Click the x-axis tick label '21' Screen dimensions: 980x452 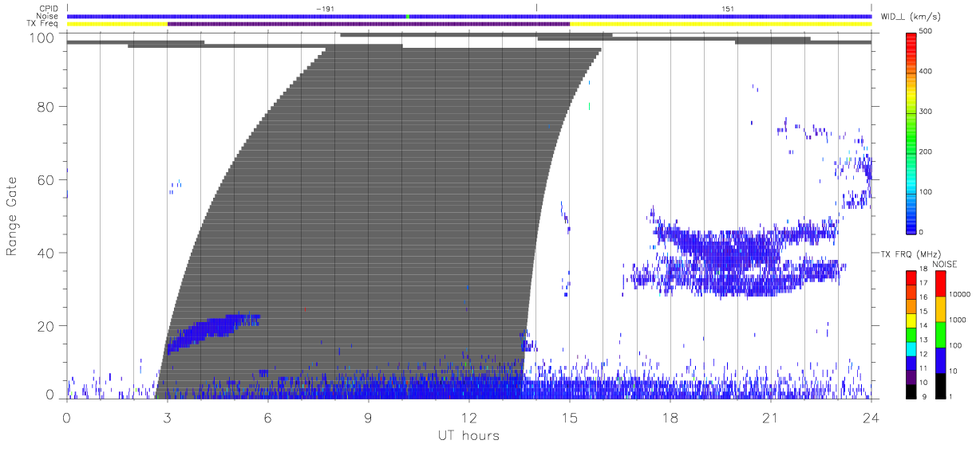(x=770, y=417)
